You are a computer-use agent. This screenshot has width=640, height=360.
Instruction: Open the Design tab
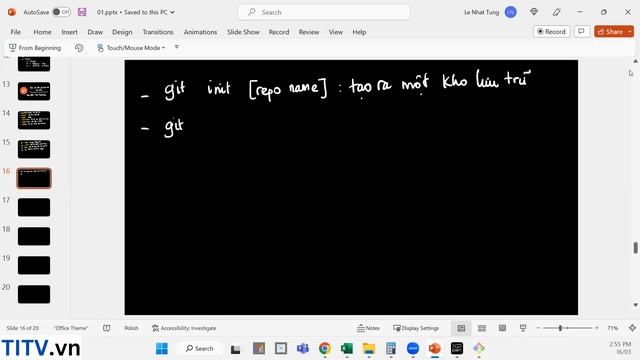(x=122, y=32)
